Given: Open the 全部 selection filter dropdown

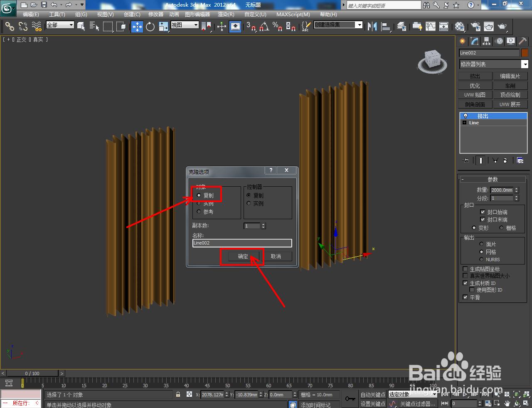Looking at the screenshot, I should pos(60,25).
